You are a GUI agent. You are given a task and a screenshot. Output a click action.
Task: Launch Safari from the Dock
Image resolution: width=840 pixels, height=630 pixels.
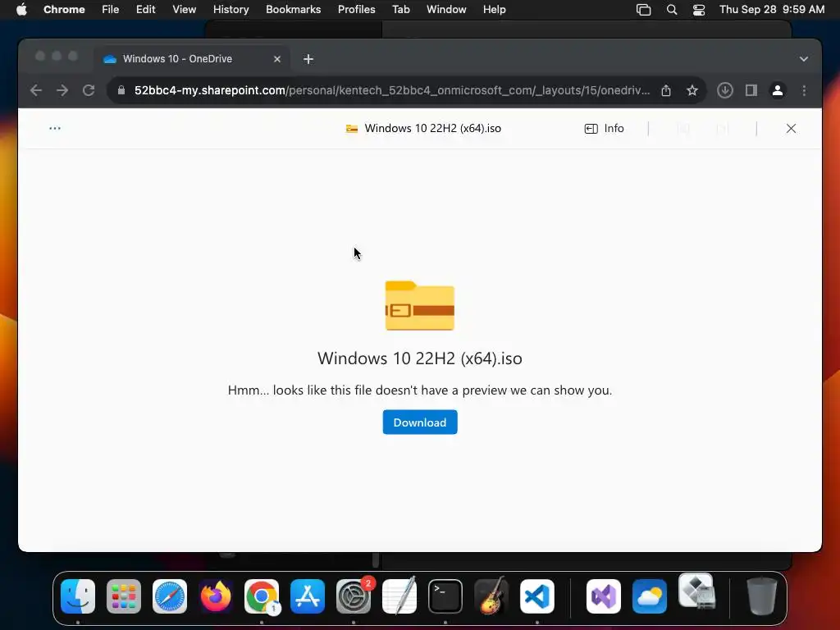click(170, 596)
